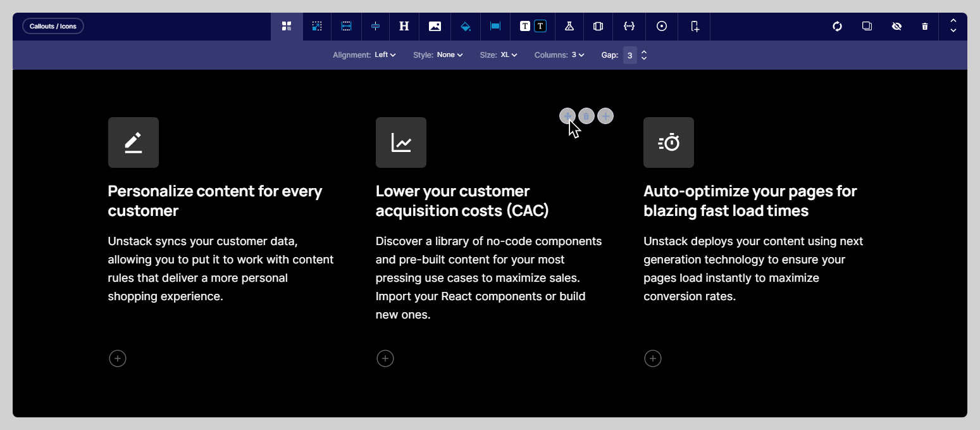
Task: Open the paint bucket fill color tool
Action: point(465,27)
